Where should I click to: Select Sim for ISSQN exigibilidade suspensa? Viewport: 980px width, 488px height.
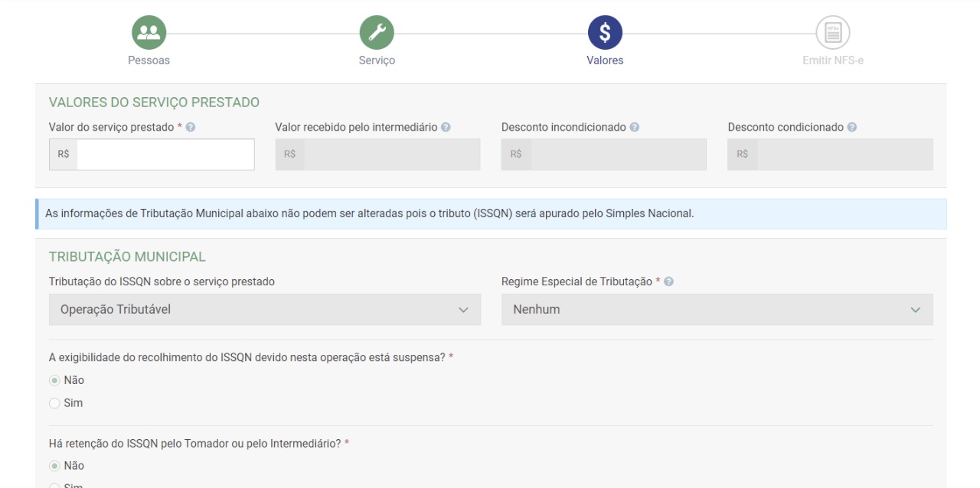pyautogui.click(x=54, y=403)
